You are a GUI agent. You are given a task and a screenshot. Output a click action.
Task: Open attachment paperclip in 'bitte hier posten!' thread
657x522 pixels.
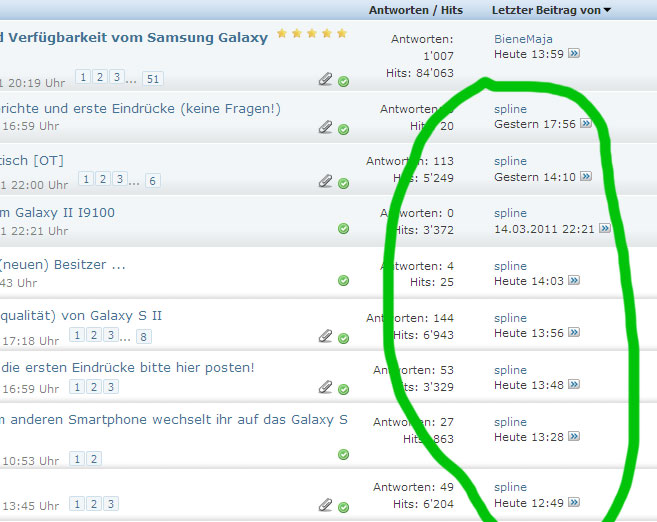pos(325,387)
